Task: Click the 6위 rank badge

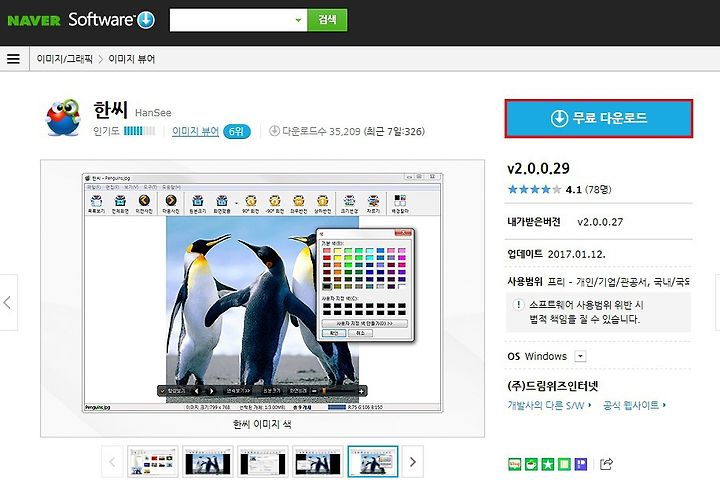Action: [236, 131]
